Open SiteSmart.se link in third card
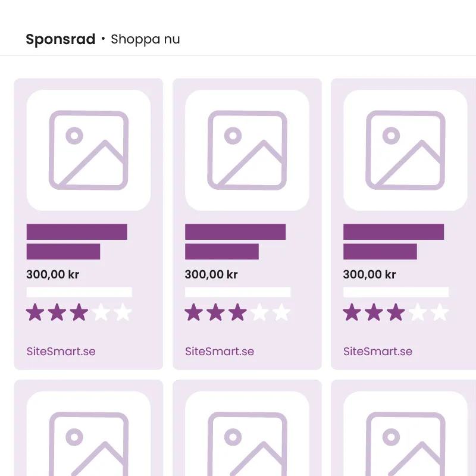This screenshot has width=476, height=476. (378, 351)
